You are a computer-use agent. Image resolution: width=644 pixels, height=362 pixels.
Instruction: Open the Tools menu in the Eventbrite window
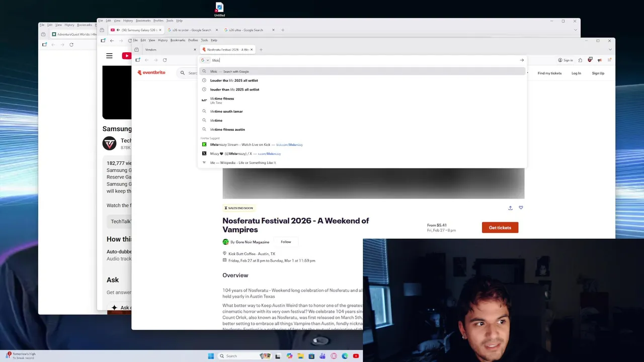pos(204,40)
